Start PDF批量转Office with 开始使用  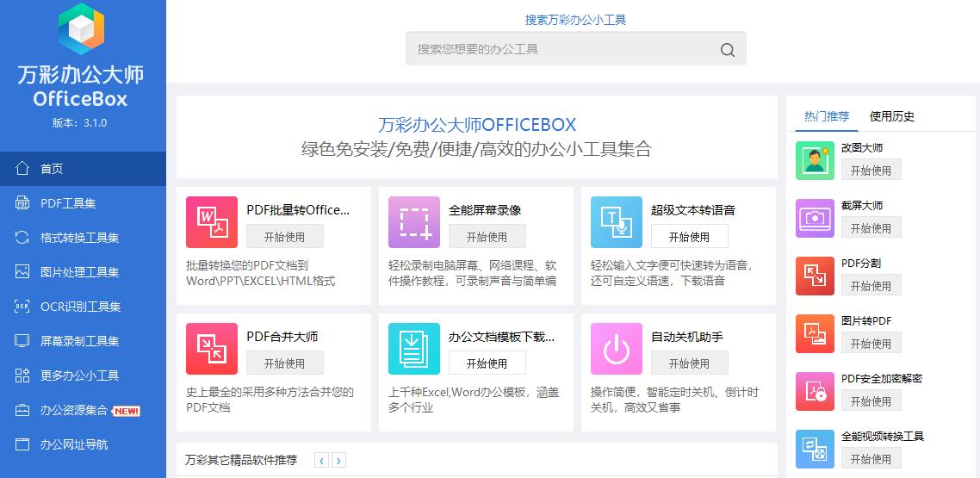click(x=285, y=237)
